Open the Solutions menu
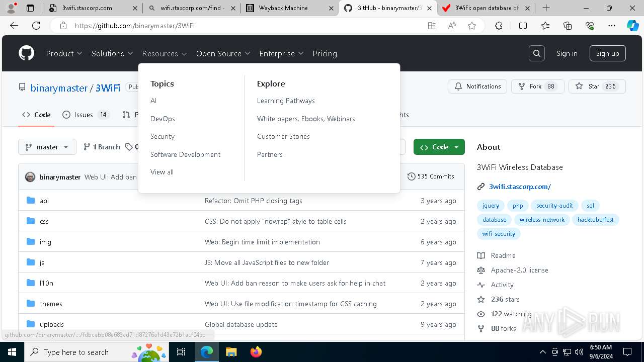644x362 pixels. tap(112, 53)
